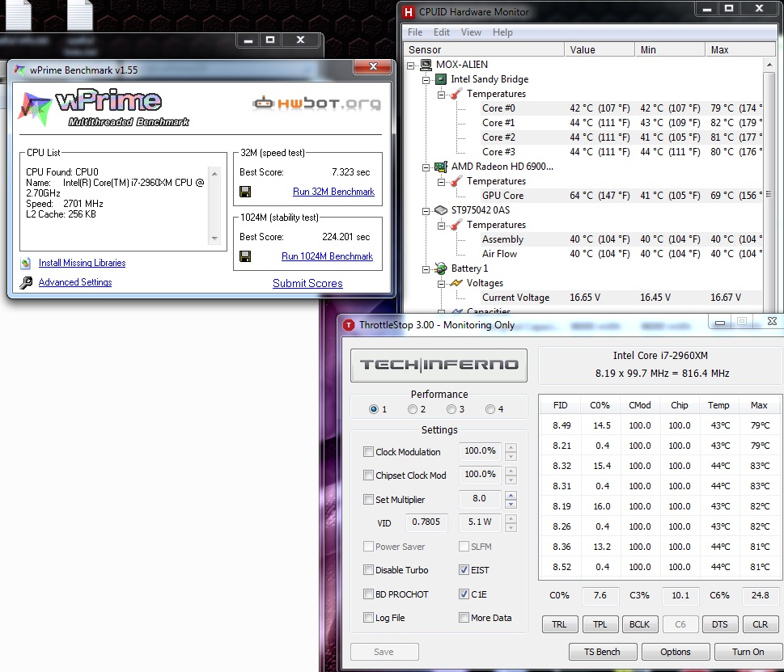Open the View menu in Hardware Monitor
The image size is (784, 672).
(x=471, y=32)
